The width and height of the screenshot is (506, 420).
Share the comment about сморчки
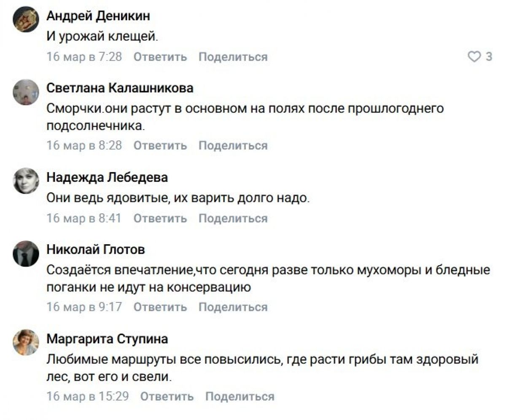pyautogui.click(x=233, y=146)
